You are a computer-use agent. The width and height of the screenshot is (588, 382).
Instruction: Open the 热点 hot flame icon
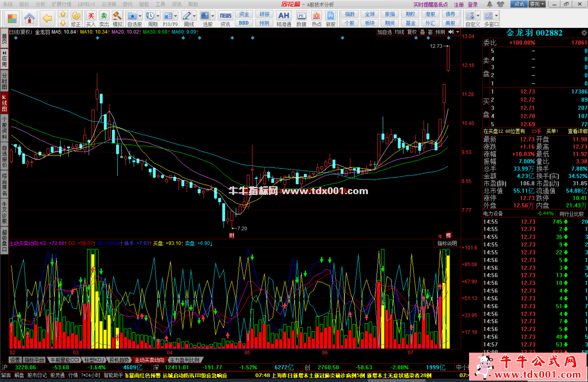click(316, 18)
